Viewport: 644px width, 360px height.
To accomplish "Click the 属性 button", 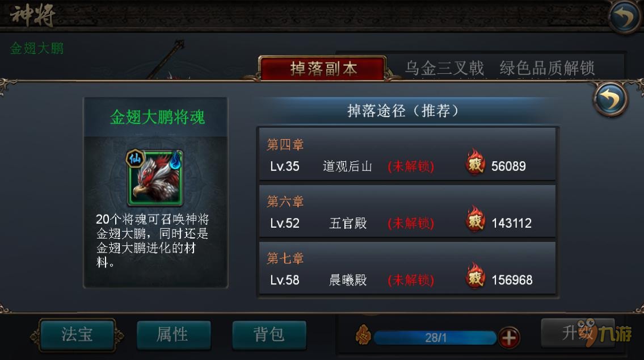I will tap(173, 335).
